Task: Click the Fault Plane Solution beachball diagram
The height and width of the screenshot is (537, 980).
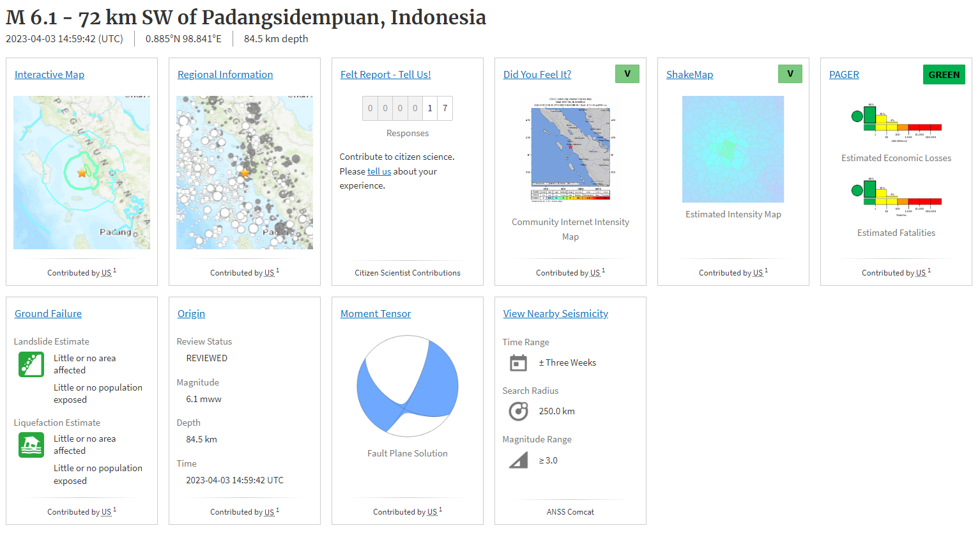Action: pos(408,386)
